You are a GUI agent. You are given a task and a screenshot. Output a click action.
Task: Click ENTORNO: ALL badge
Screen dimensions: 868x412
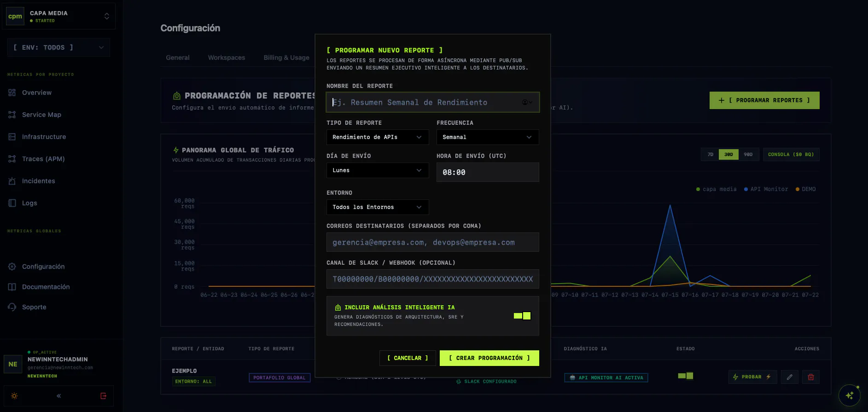[193, 381]
